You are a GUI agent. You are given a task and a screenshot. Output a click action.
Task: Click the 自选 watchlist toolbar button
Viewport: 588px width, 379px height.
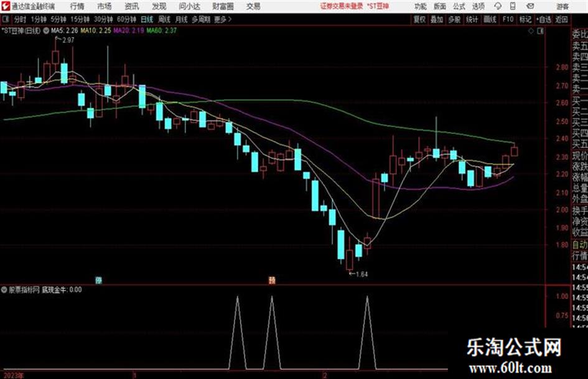click(543, 19)
